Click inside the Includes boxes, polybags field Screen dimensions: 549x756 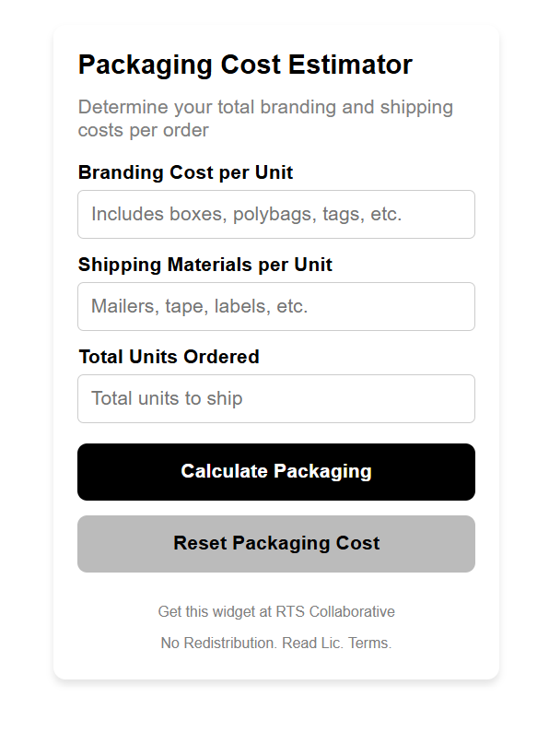coord(275,214)
